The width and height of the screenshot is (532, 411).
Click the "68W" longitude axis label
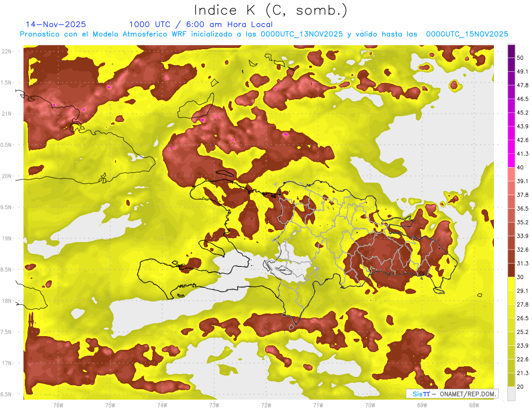pyautogui.click(x=473, y=405)
